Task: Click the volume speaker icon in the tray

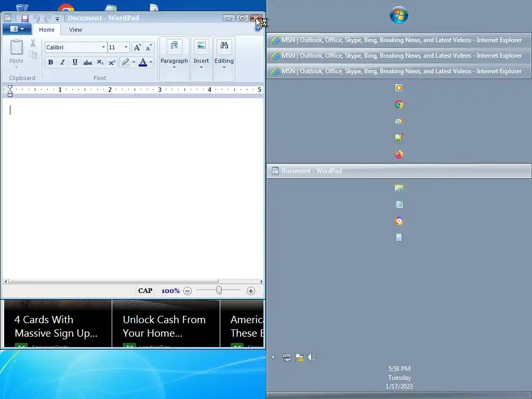Action: (312, 357)
